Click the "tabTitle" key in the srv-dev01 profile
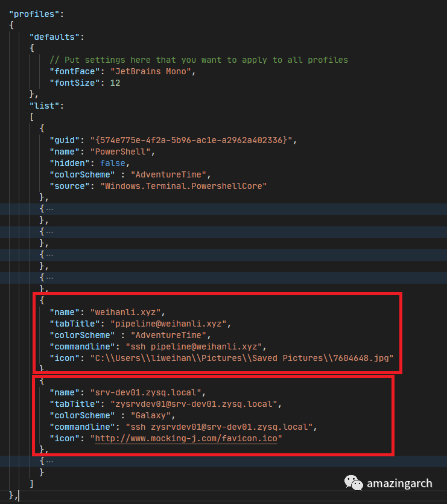Viewport: 447px width, 504px height. click(75, 404)
